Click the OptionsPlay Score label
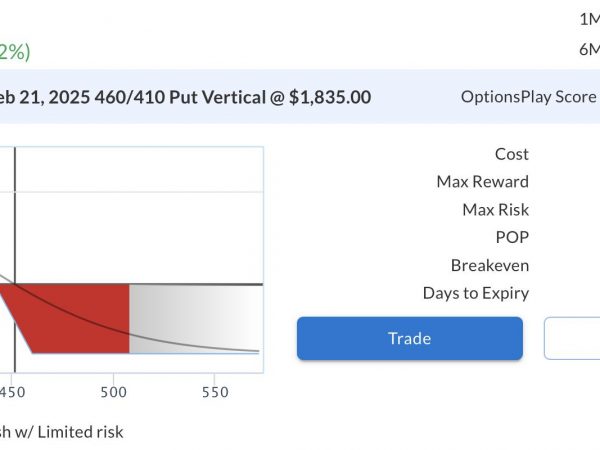This screenshot has width=600, height=450. pyautogui.click(x=529, y=97)
